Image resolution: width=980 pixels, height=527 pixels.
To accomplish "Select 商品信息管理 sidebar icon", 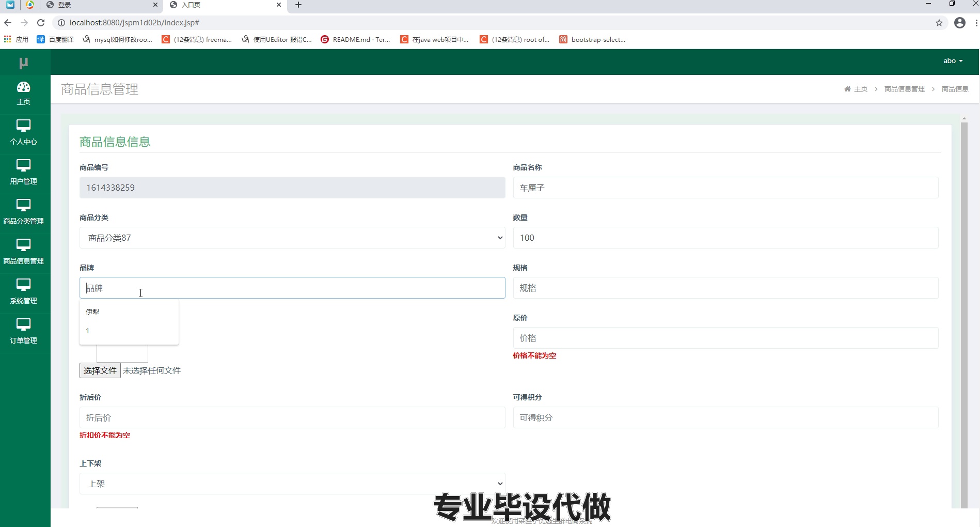I will coord(23,252).
